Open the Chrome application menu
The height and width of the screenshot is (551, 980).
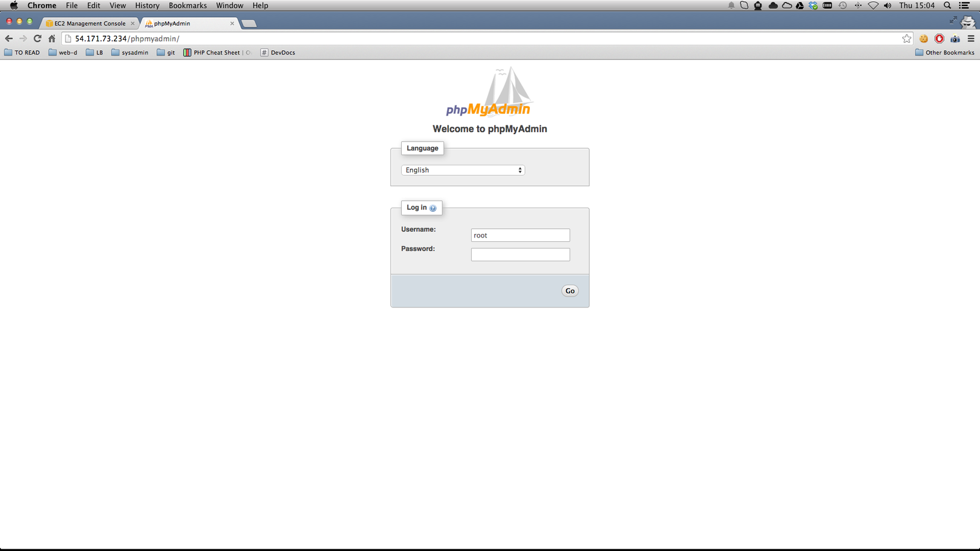[42, 6]
